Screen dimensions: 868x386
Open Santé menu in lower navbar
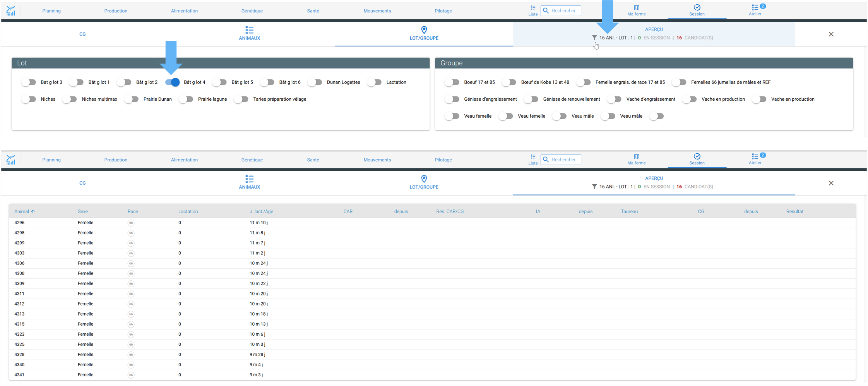[313, 160]
